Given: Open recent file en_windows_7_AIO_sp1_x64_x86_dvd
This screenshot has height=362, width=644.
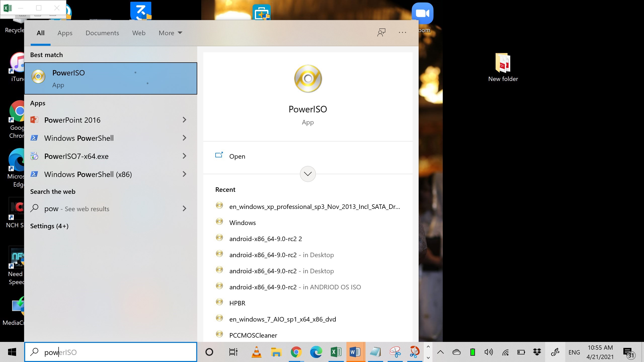Looking at the screenshot, I should tap(308, 319).
